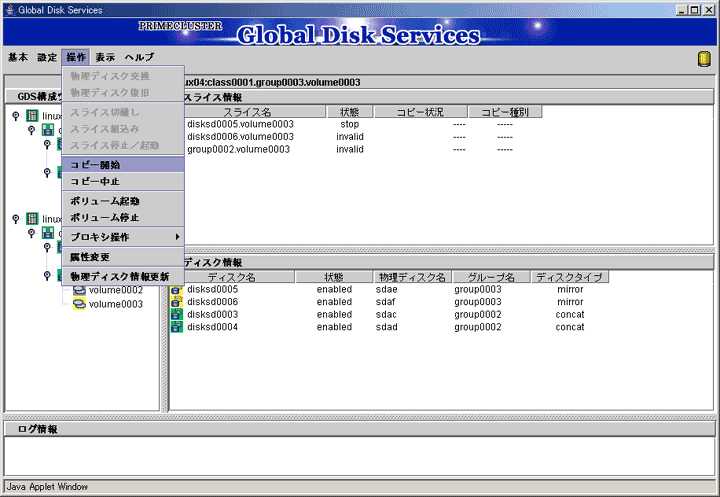Click the 状態 header in slice table
This screenshot has width=720, height=497.
coord(349,112)
